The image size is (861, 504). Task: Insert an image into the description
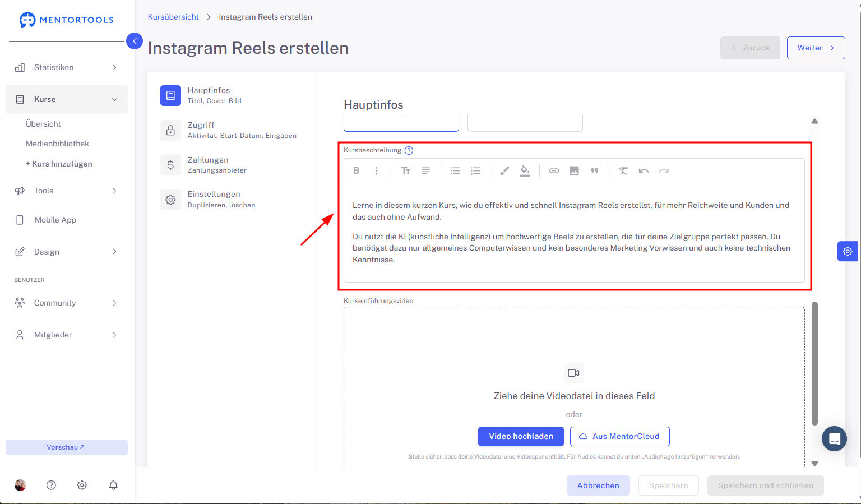coord(574,171)
